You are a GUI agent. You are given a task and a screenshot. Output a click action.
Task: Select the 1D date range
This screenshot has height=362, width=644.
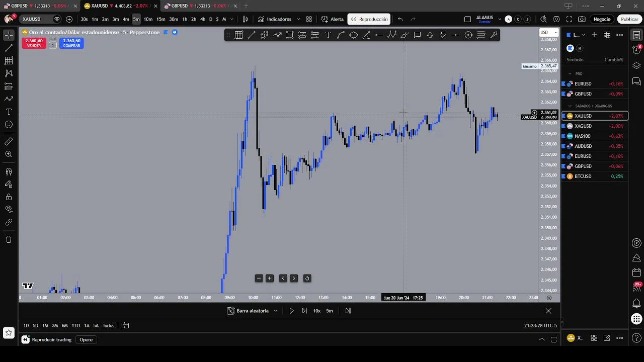click(x=26, y=326)
